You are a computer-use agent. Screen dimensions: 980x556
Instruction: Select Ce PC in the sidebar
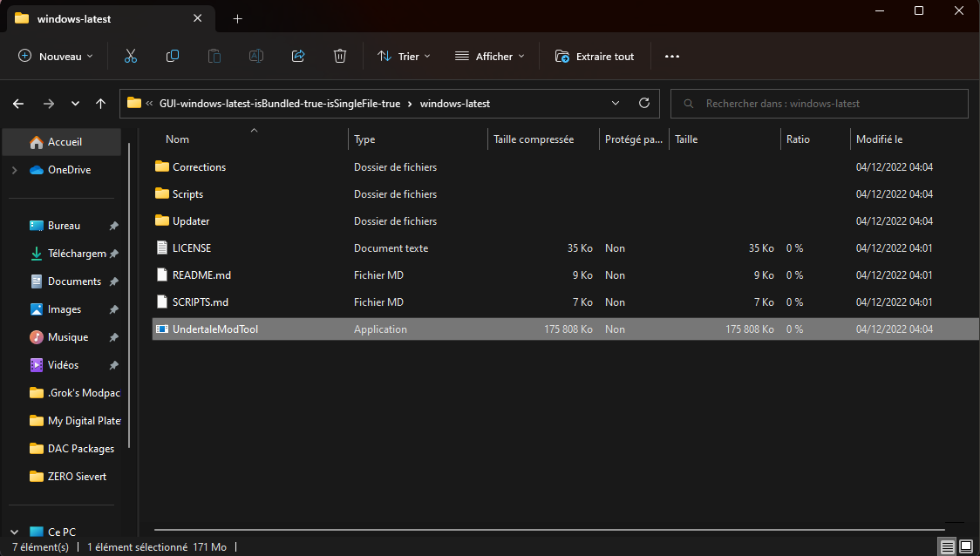pos(52,532)
